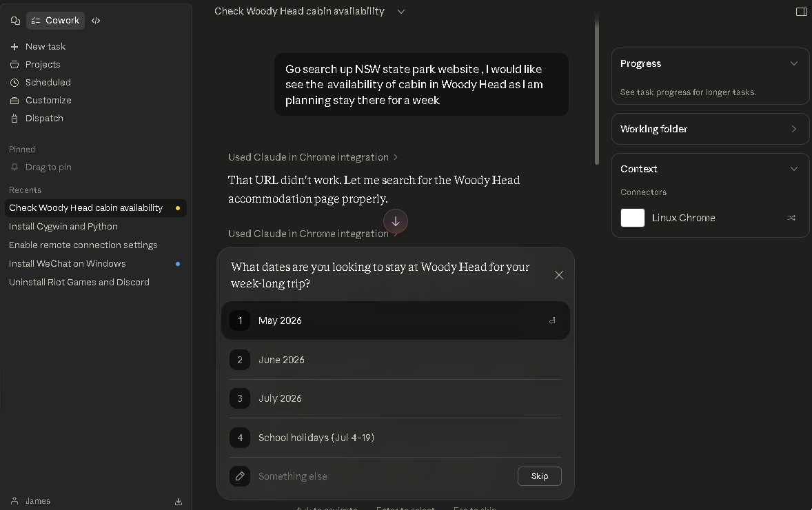Open Install WeChat on Windows task
The width and height of the screenshot is (812, 510).
tap(68, 264)
